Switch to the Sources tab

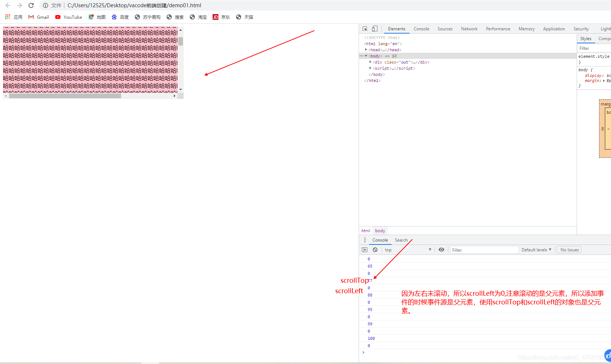coord(445,29)
